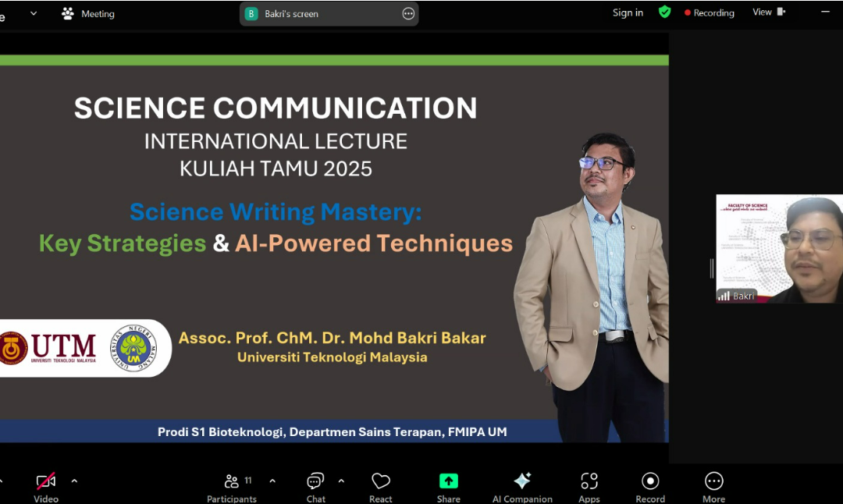Viewport: 843px width, 504px height.
Task: Open the Apps menu
Action: (589, 488)
